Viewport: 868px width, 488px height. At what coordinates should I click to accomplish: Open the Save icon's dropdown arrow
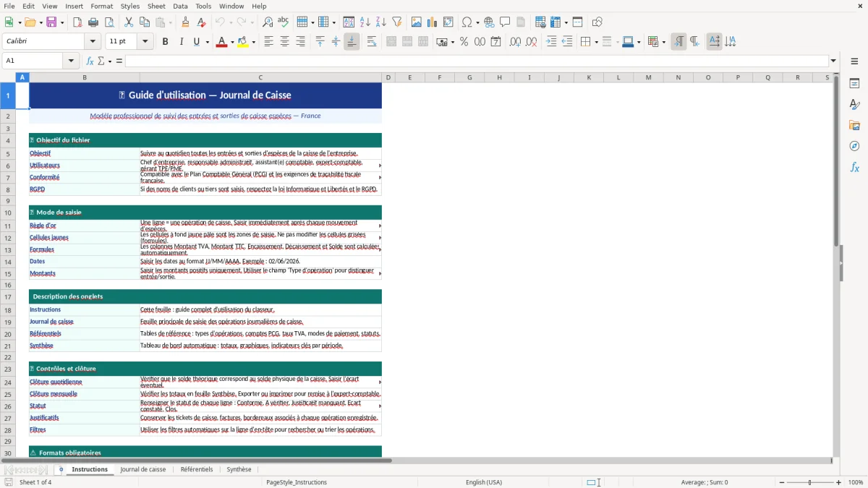click(62, 22)
